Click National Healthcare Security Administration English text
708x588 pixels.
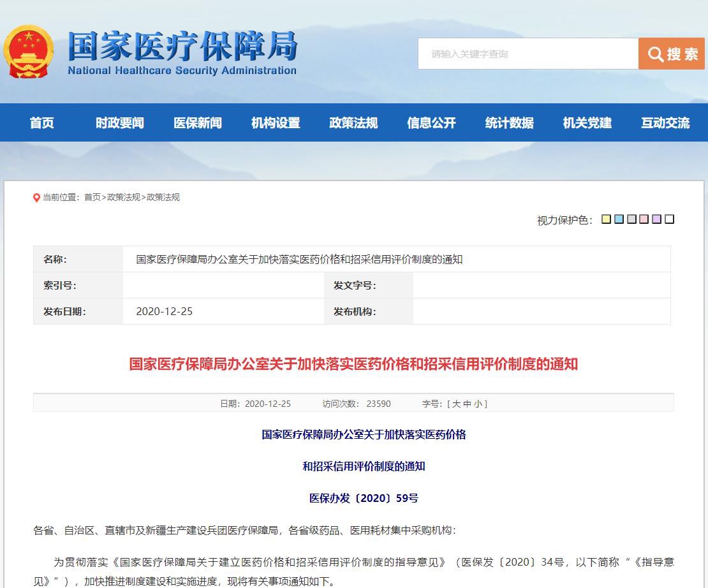[182, 70]
